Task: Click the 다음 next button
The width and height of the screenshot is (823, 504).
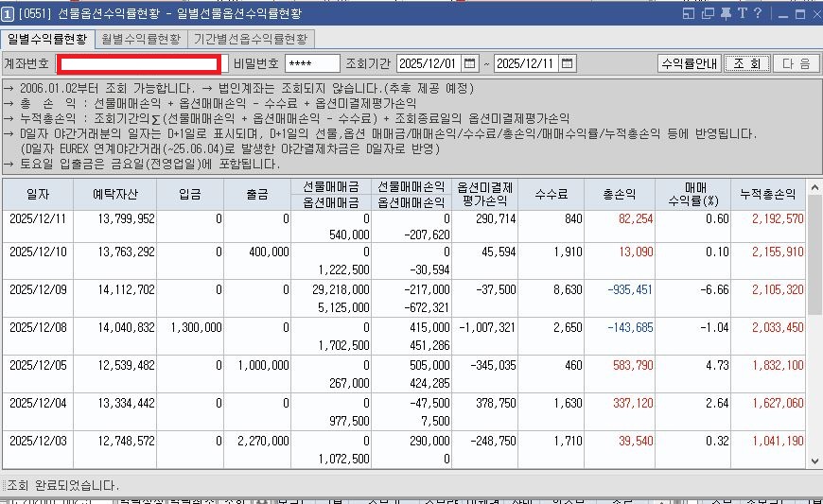Action: 796,63
